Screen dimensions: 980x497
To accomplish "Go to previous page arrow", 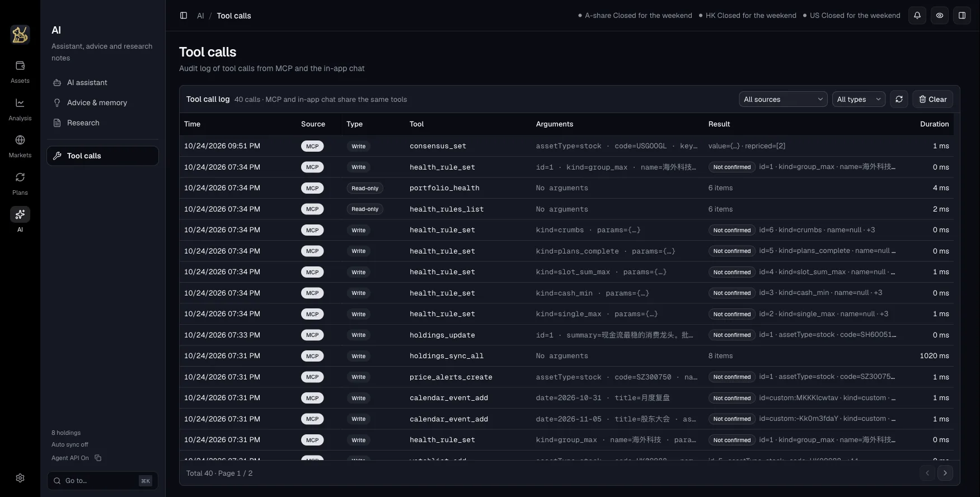I will click(927, 473).
